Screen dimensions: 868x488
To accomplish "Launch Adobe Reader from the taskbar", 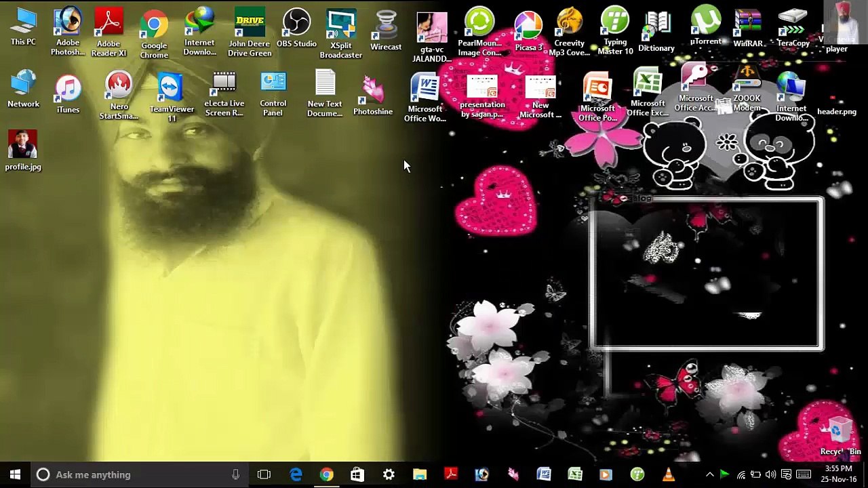I will [x=451, y=474].
